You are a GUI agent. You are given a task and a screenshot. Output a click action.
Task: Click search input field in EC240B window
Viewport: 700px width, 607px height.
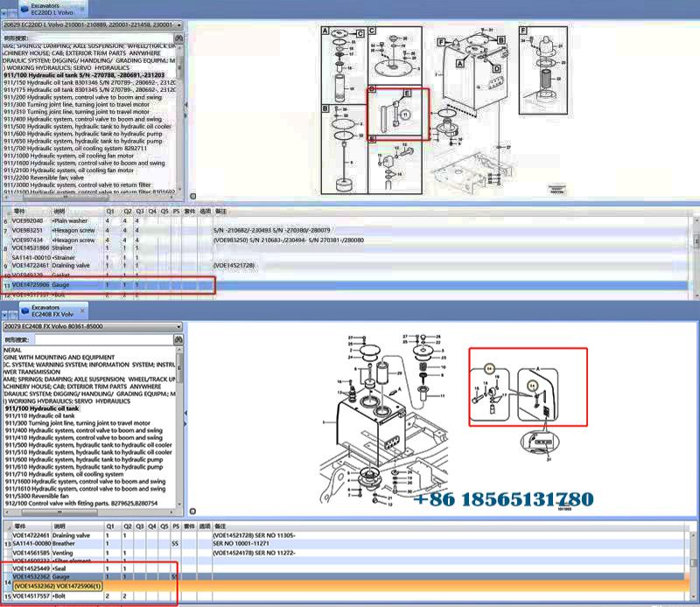click(x=103, y=339)
